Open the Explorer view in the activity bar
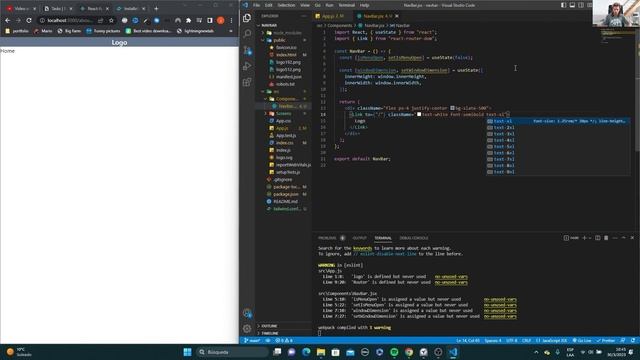The image size is (640, 360). (247, 18)
